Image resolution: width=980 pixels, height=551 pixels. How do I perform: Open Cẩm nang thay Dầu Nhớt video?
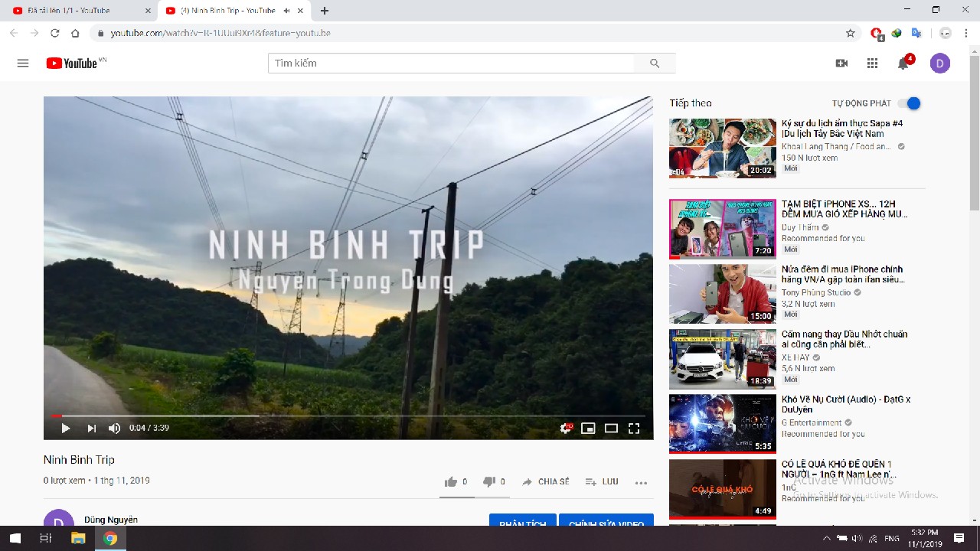[844, 339]
